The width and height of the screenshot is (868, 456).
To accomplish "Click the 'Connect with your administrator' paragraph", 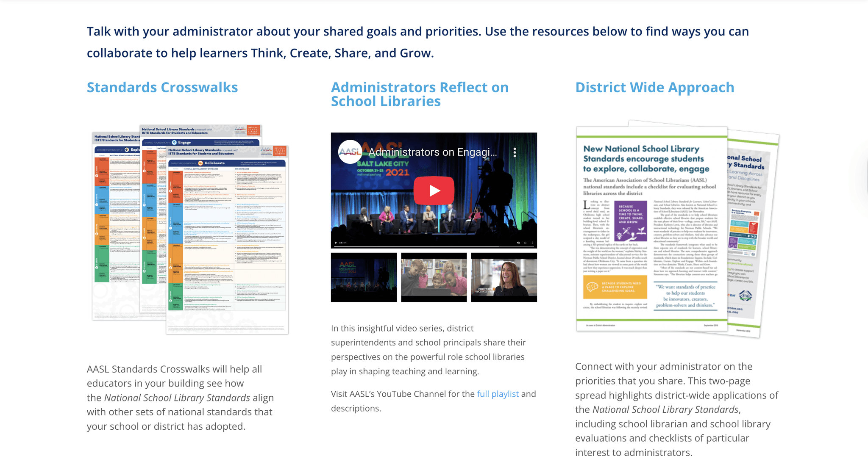I will tap(677, 409).
